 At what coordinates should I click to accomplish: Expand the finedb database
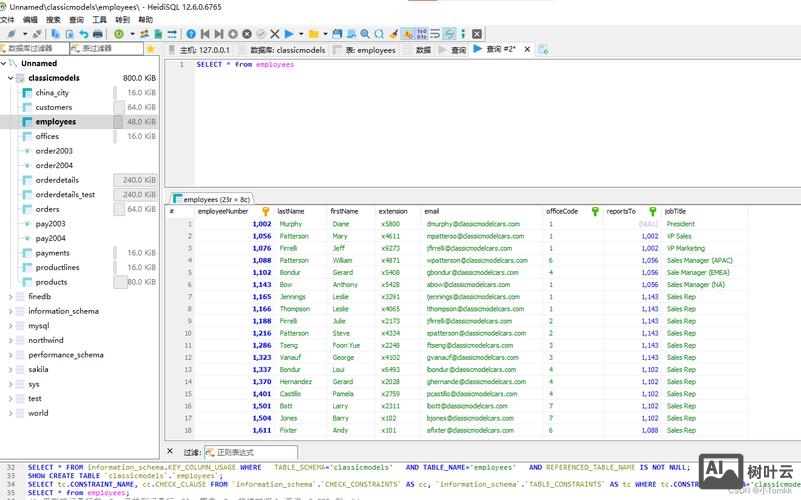pos(10,297)
